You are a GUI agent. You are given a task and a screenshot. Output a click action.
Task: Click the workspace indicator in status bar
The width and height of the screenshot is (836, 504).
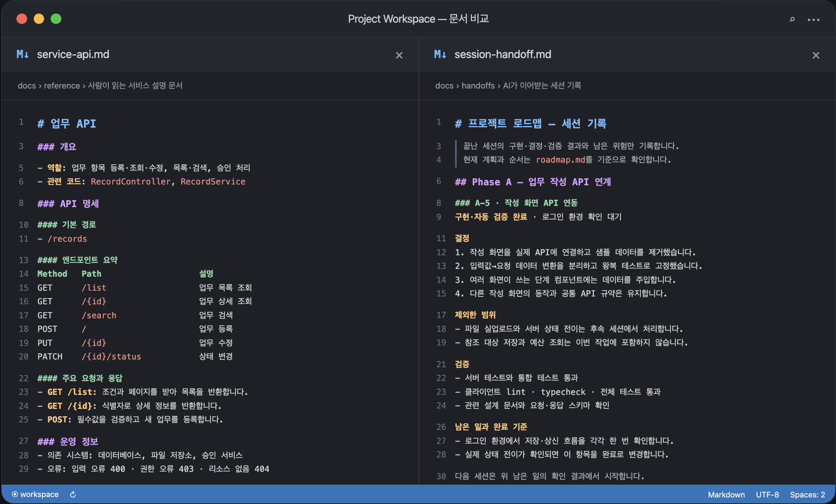35,495
